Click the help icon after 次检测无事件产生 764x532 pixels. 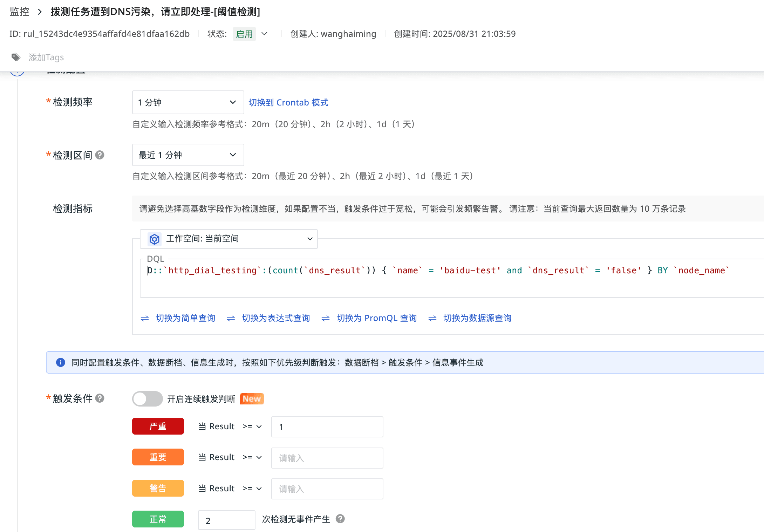(340, 519)
